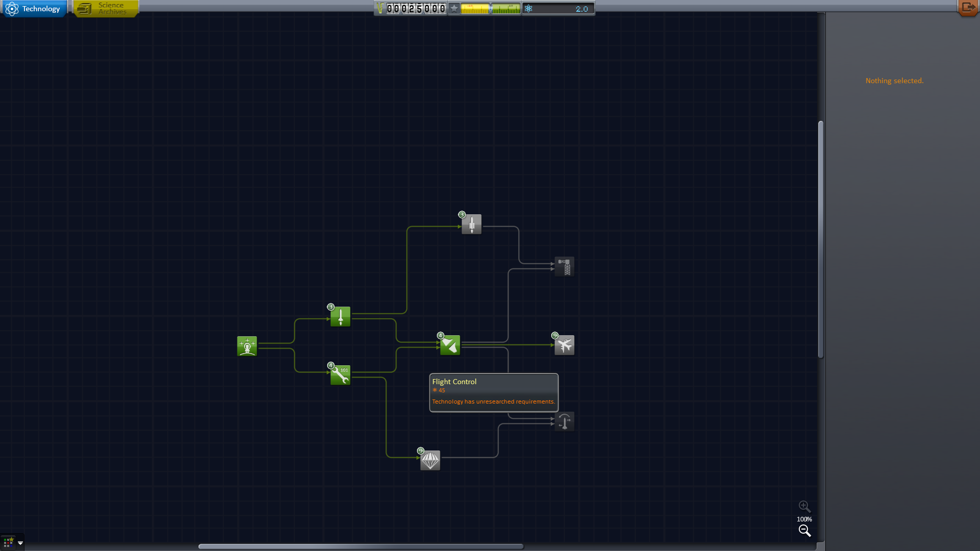Select the Flight Control node
Screen dimensions: 980x551
pos(565,422)
